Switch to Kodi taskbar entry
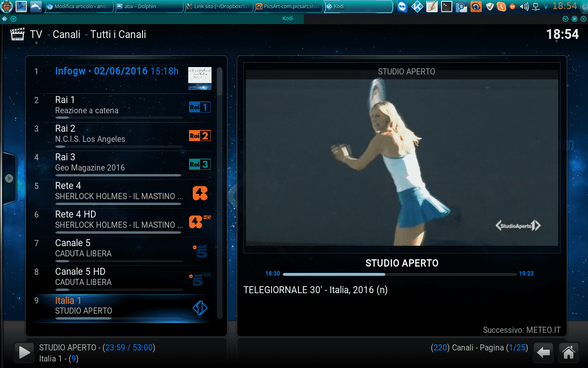 coord(358,7)
